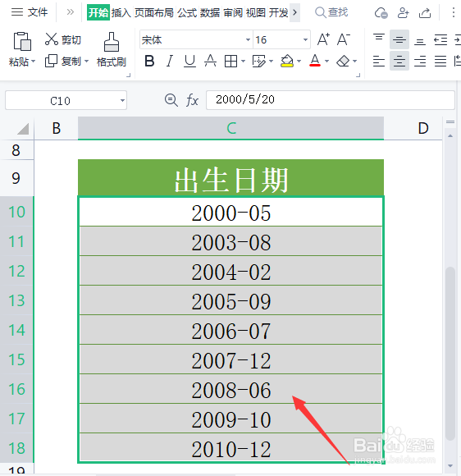Open the 审阅 tab
Image resolution: width=461 pixels, height=476 pixels.
click(x=233, y=12)
